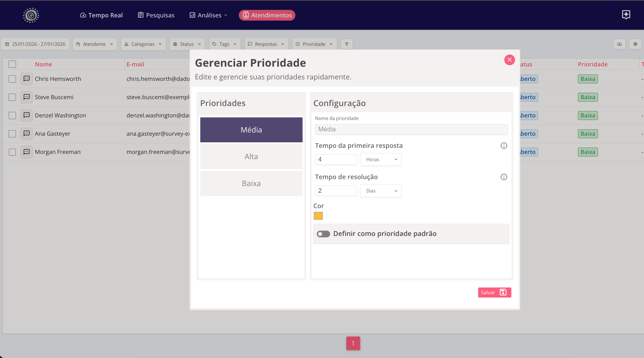The width and height of the screenshot is (644, 358).
Task: Open the Dias unit dropdown
Action: coord(381,191)
